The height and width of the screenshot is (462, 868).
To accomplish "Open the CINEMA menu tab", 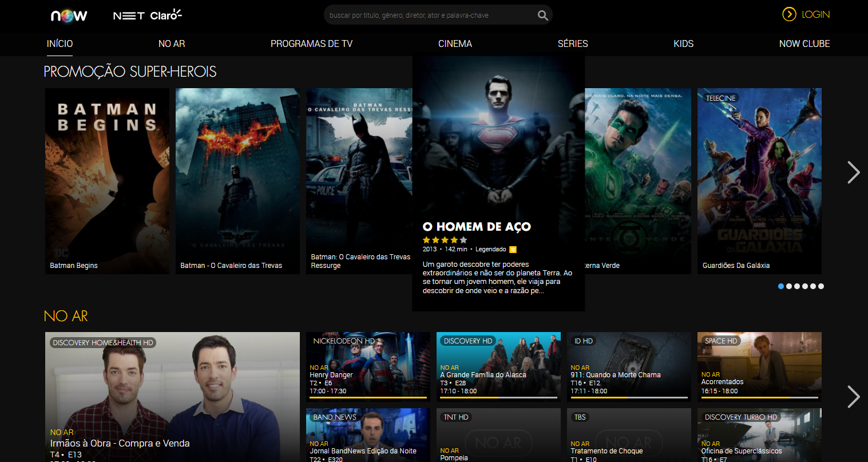I will click(455, 44).
